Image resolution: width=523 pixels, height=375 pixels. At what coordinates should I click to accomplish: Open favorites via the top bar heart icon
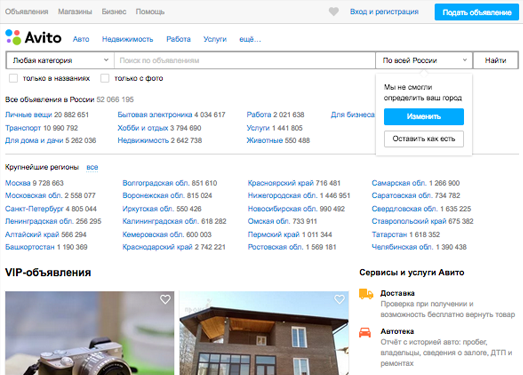click(x=334, y=12)
